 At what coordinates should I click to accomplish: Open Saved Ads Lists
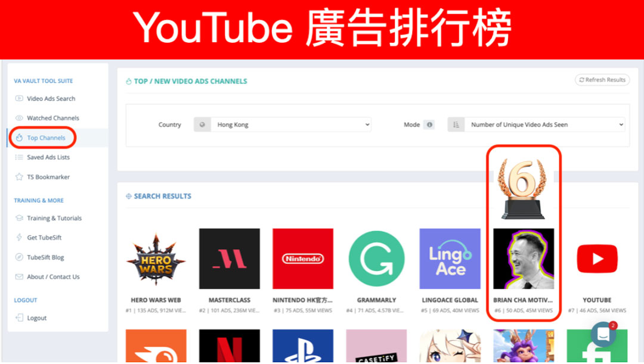(x=48, y=157)
